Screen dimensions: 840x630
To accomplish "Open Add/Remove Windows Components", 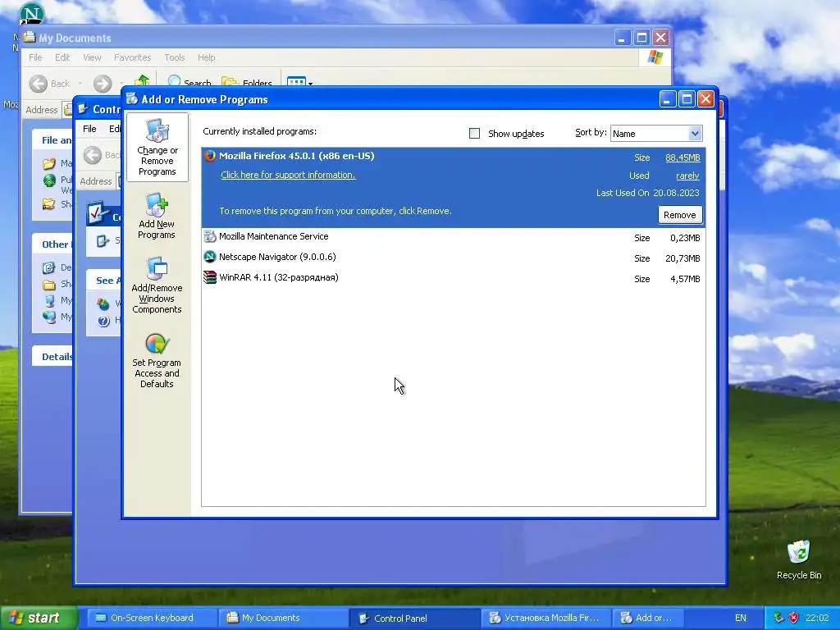I will pyautogui.click(x=157, y=285).
